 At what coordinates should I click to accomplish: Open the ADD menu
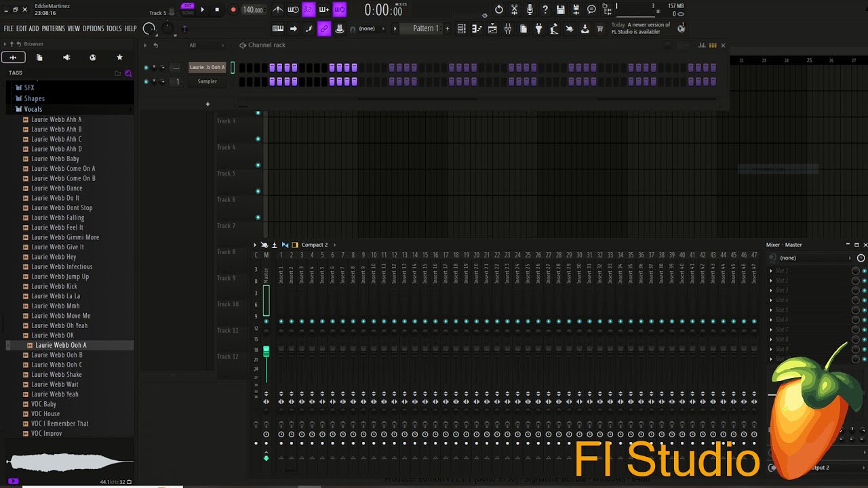point(34,28)
